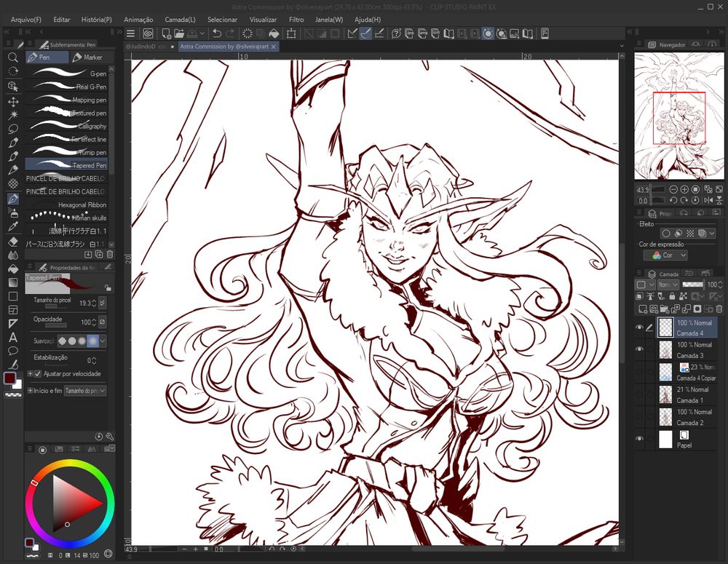This screenshot has height=564, width=728.
Task: Open the Arquivo menu
Action: (x=26, y=20)
